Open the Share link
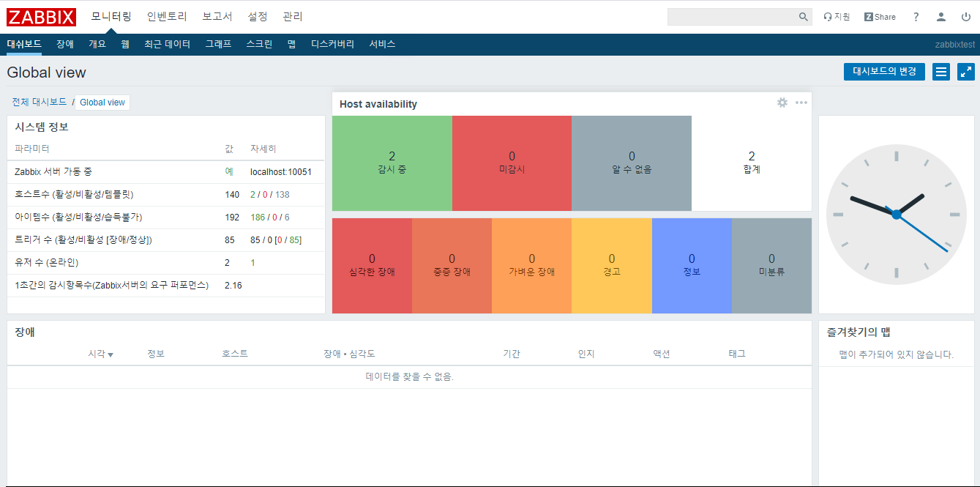Image resolution: width=980 pixels, height=487 pixels. click(x=880, y=17)
